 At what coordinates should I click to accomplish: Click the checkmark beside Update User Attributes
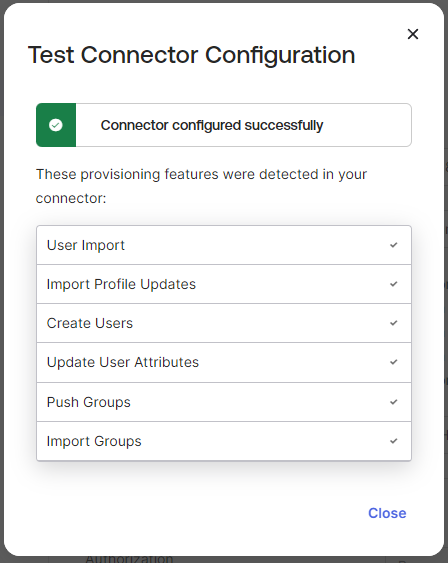tap(394, 362)
